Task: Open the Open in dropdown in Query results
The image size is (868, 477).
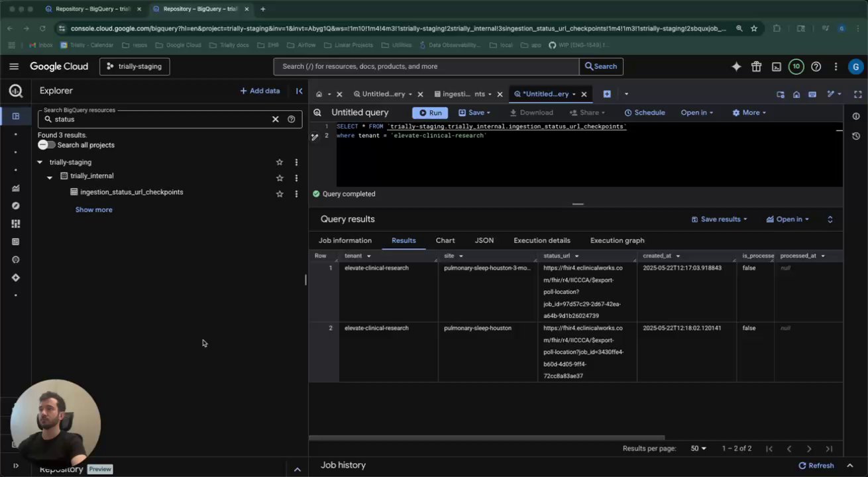Action: (787, 219)
